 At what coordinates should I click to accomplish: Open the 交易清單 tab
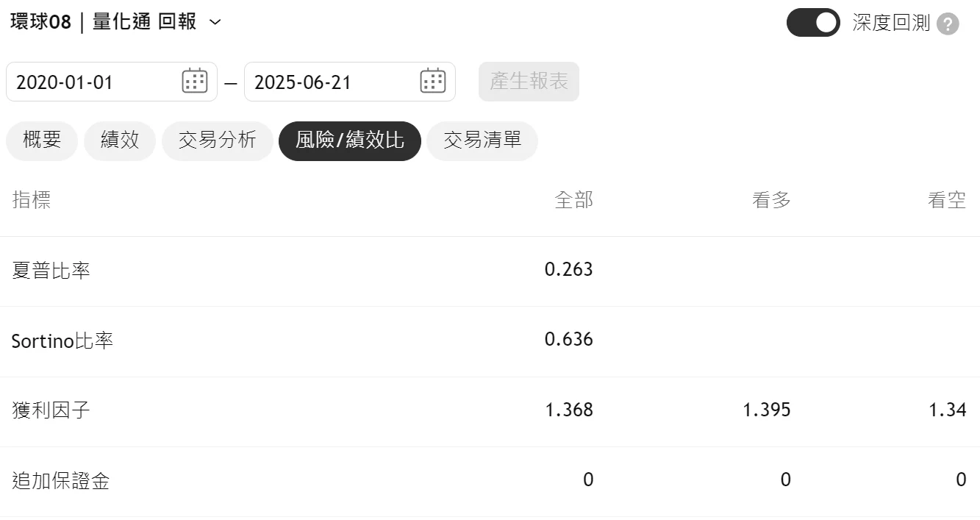pyautogui.click(x=482, y=140)
